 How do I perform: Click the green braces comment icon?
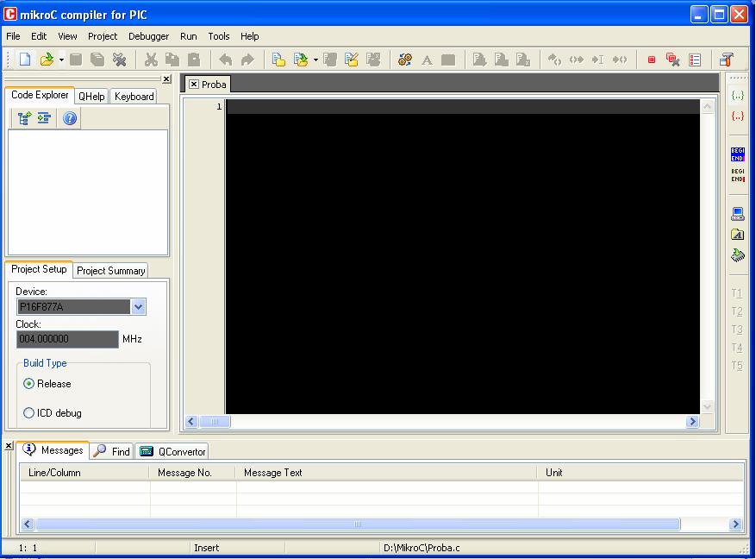point(738,95)
